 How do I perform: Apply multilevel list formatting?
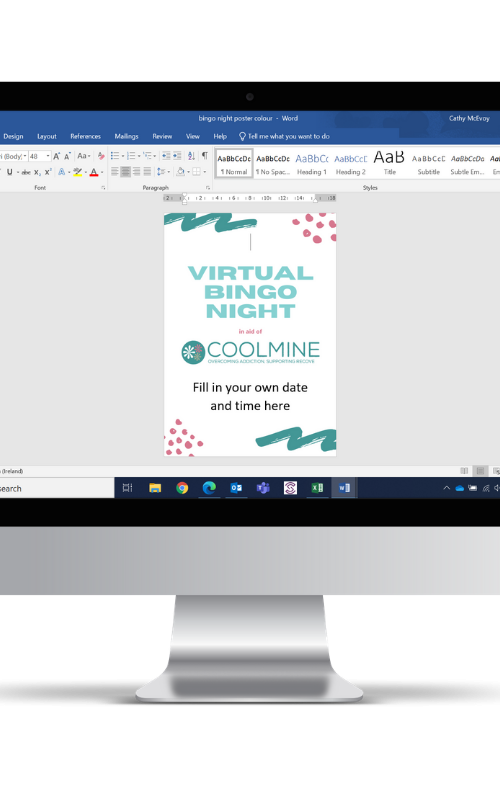pos(147,156)
